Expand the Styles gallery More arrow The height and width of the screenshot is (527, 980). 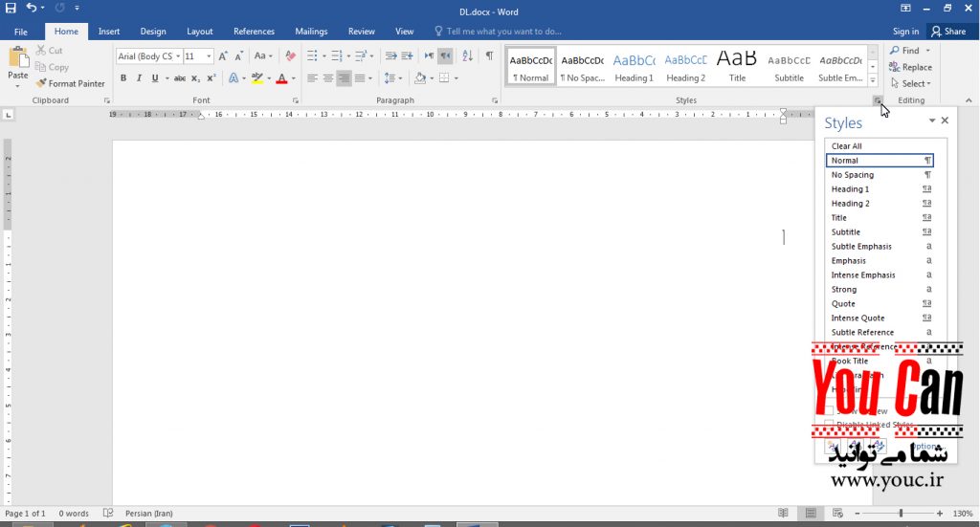pyautogui.click(x=873, y=79)
